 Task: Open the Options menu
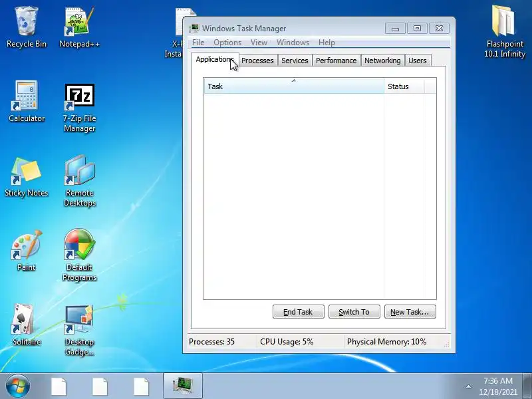(227, 43)
